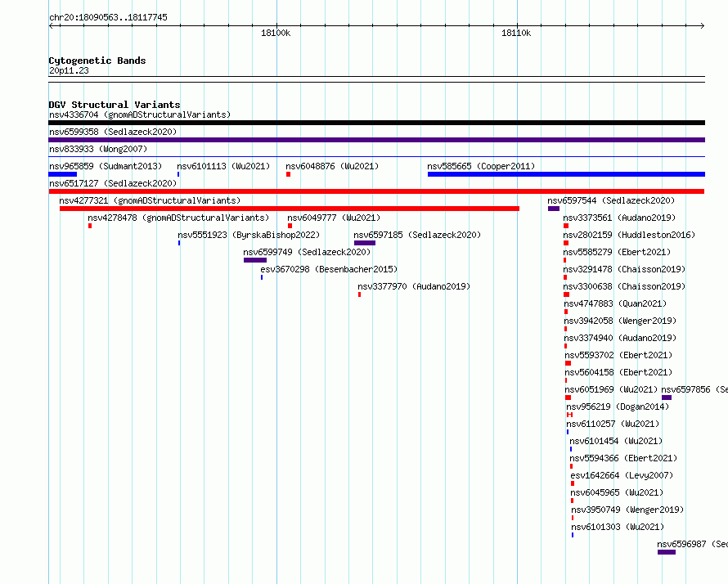The width and height of the screenshot is (728, 584).
Task: Click nsv6048876 (Wu2021) label
Action: (x=332, y=166)
